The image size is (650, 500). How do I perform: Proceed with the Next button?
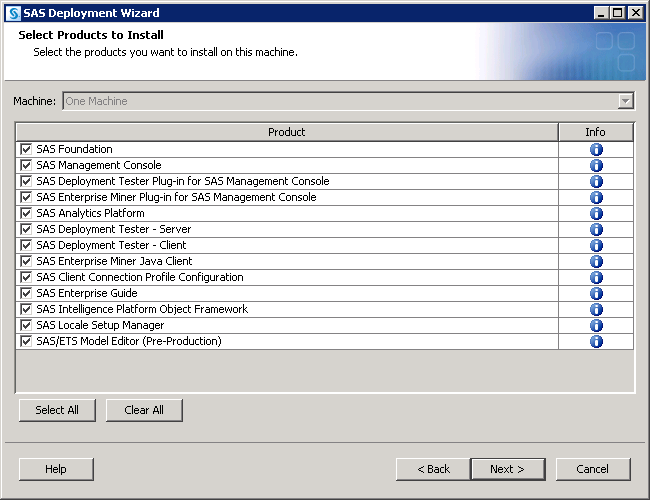[x=508, y=469]
